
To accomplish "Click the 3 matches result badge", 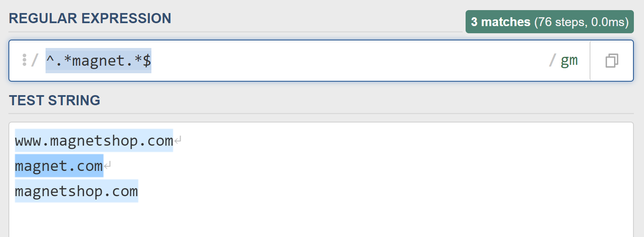I will [x=550, y=22].
